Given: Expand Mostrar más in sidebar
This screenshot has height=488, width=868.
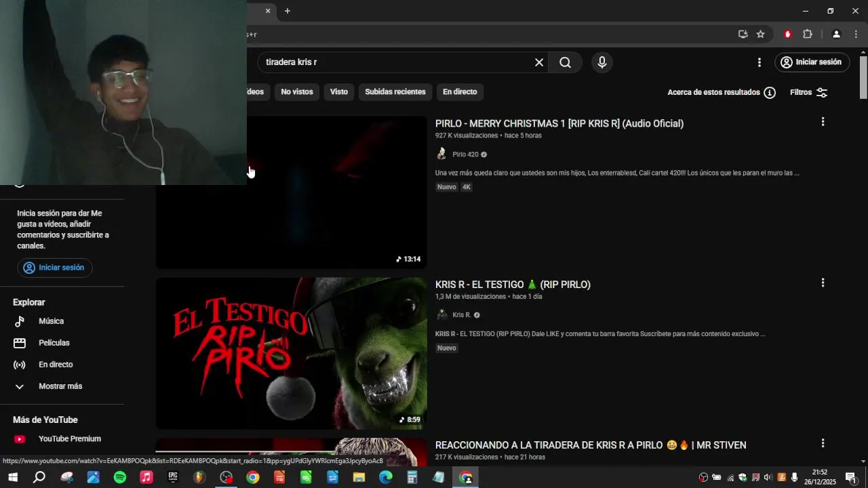Looking at the screenshot, I should (60, 386).
